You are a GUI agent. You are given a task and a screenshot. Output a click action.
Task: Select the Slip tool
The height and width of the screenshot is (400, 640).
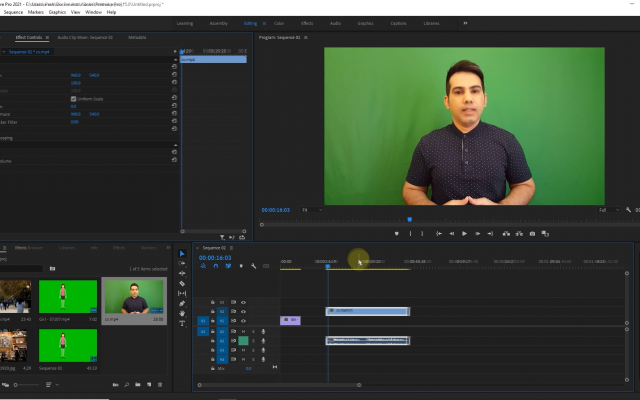pos(182,293)
